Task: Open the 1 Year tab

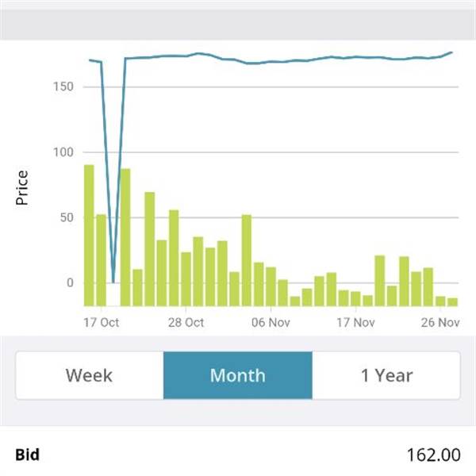Action: pyautogui.click(x=386, y=375)
